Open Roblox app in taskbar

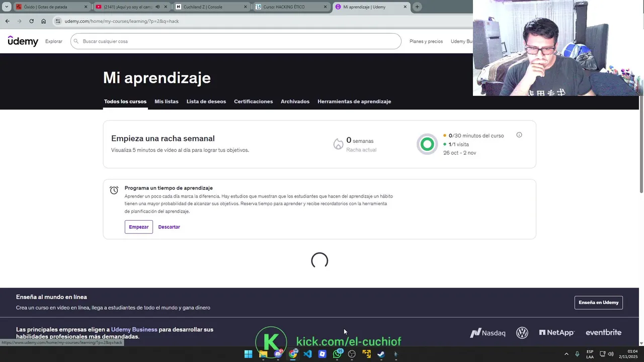pyautogui.click(x=322, y=354)
